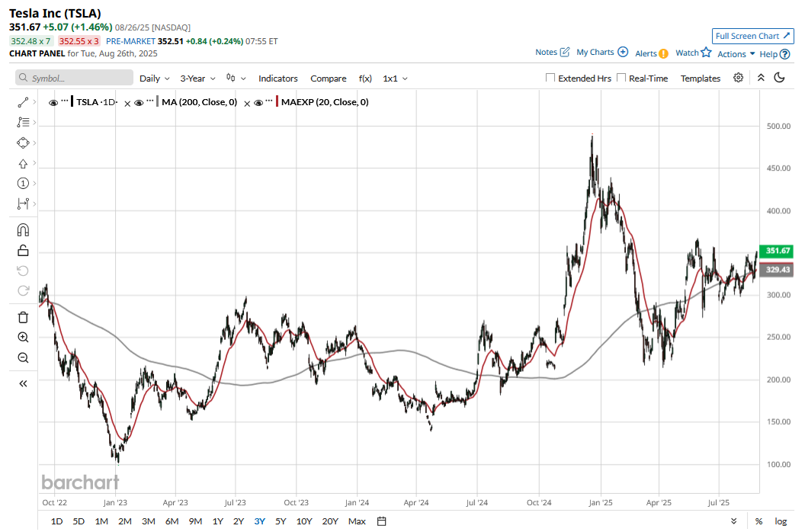Click the TSLA black color bar
808x532 pixels.
pyautogui.click(x=72, y=102)
